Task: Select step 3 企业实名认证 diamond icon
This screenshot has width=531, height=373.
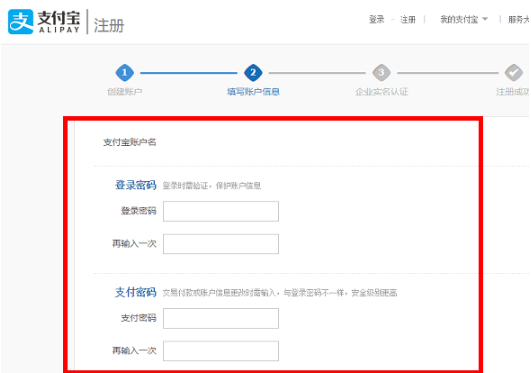Action: tap(381, 72)
